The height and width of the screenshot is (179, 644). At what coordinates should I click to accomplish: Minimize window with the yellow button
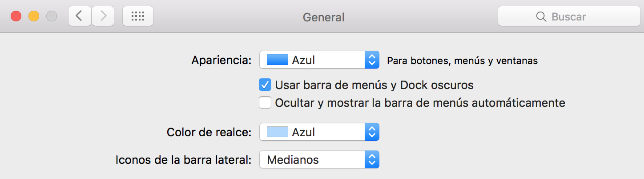pyautogui.click(x=34, y=16)
